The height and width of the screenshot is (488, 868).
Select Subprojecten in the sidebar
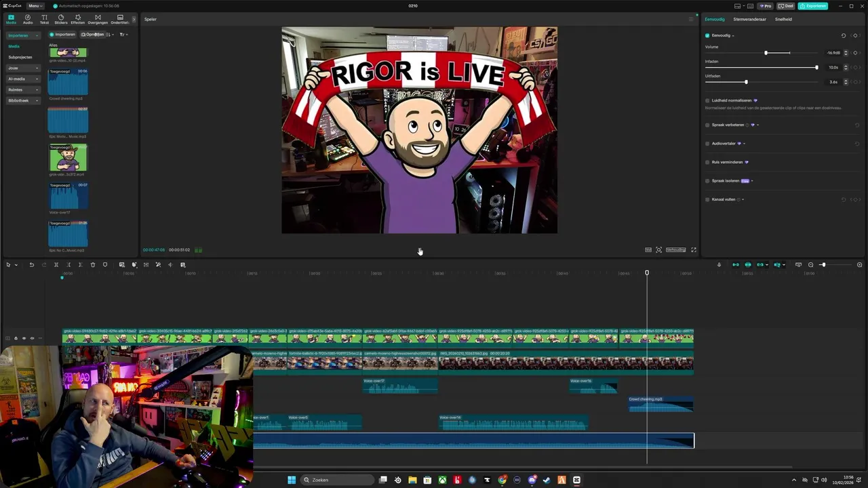pos(20,57)
